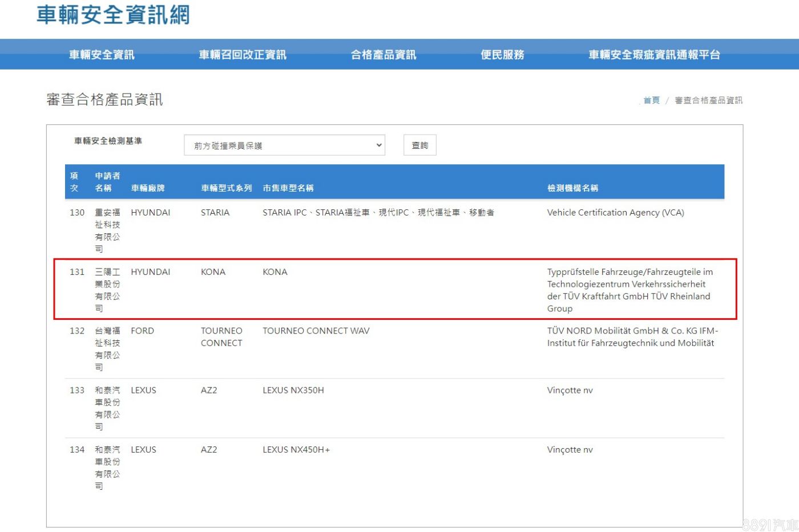Select the 合格產品資訊 navigation item
Screen dimensions: 799x532
[x=384, y=55]
